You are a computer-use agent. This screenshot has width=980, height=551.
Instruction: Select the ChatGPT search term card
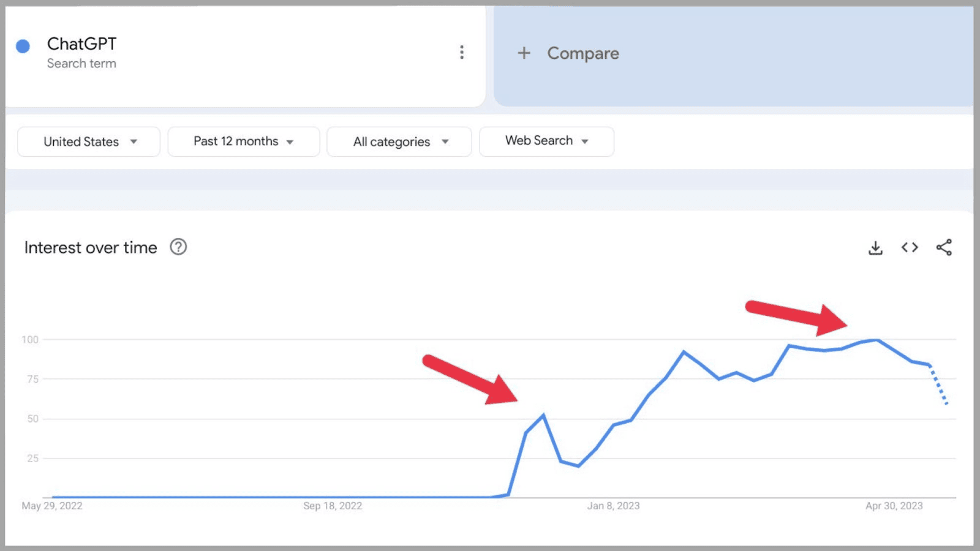pyautogui.click(x=245, y=53)
